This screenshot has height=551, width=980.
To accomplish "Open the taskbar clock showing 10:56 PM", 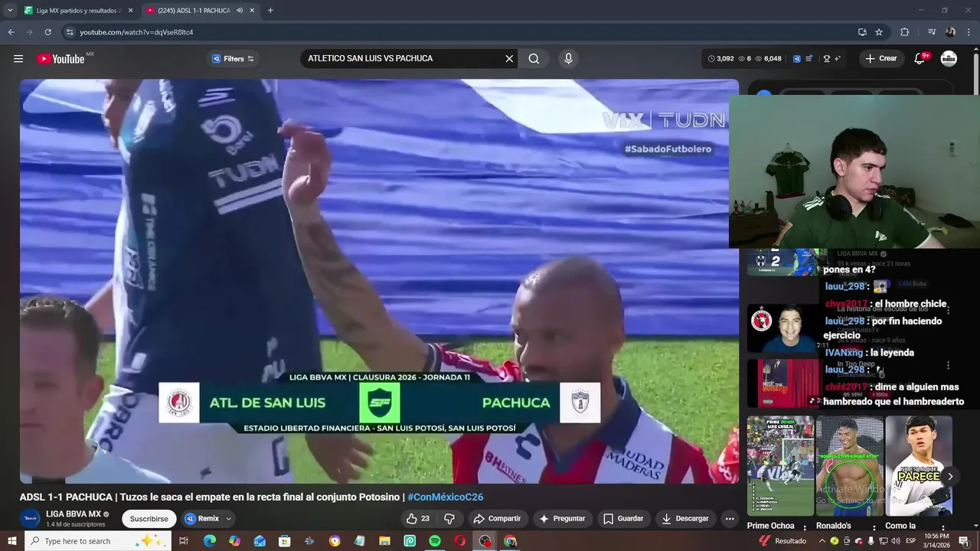I will tap(936, 541).
